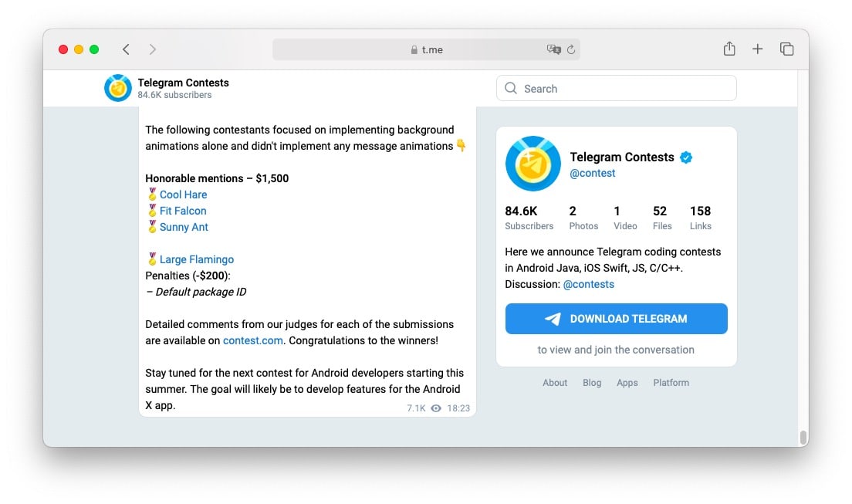Screen dimensions: 852x504
Task: Follow the contest.com link
Action: tap(253, 340)
